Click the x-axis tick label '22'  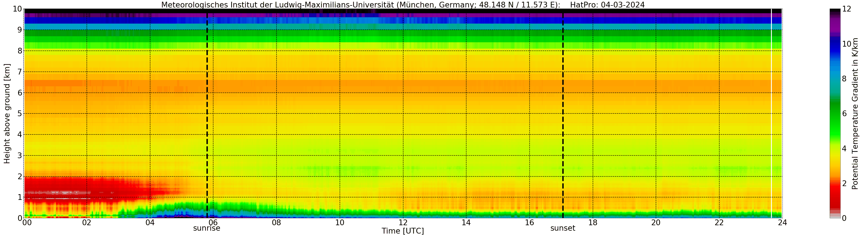coord(719,223)
